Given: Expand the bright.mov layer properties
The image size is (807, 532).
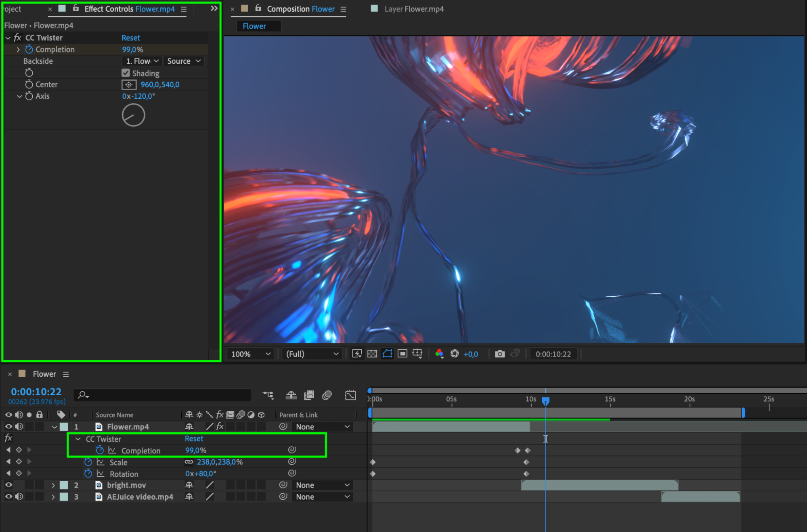Looking at the screenshot, I should [x=53, y=485].
